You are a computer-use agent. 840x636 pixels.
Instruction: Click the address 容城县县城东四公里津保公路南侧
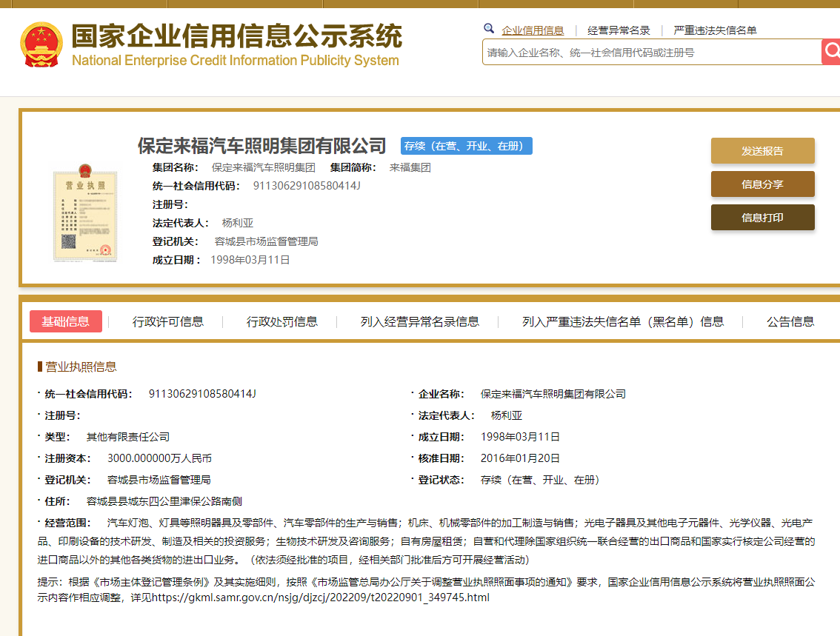pos(164,501)
